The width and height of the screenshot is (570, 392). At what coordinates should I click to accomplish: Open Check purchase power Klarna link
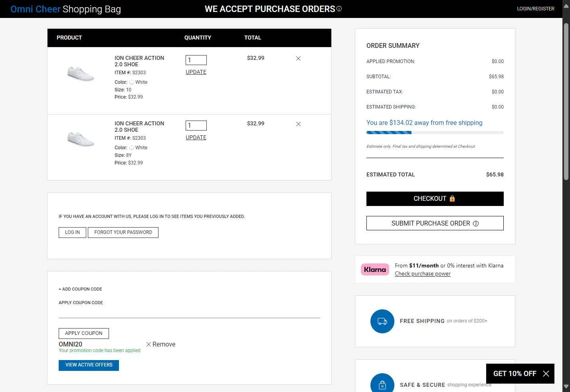click(x=422, y=274)
